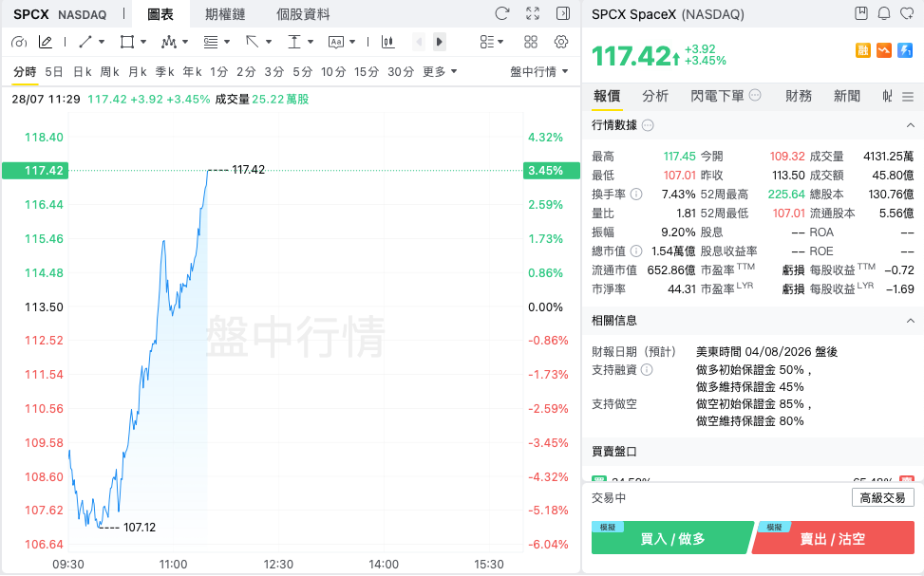Click the orange 融 margin badge

[x=862, y=50]
